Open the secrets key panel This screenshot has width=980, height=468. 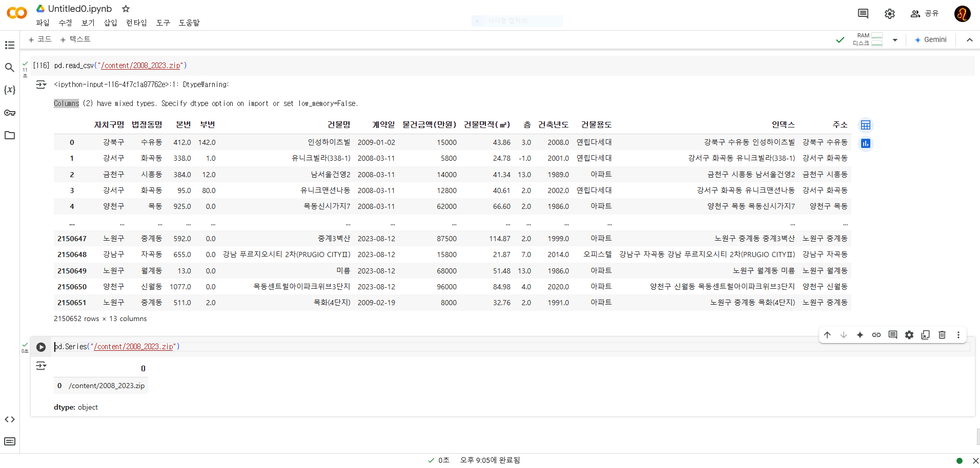(x=10, y=113)
